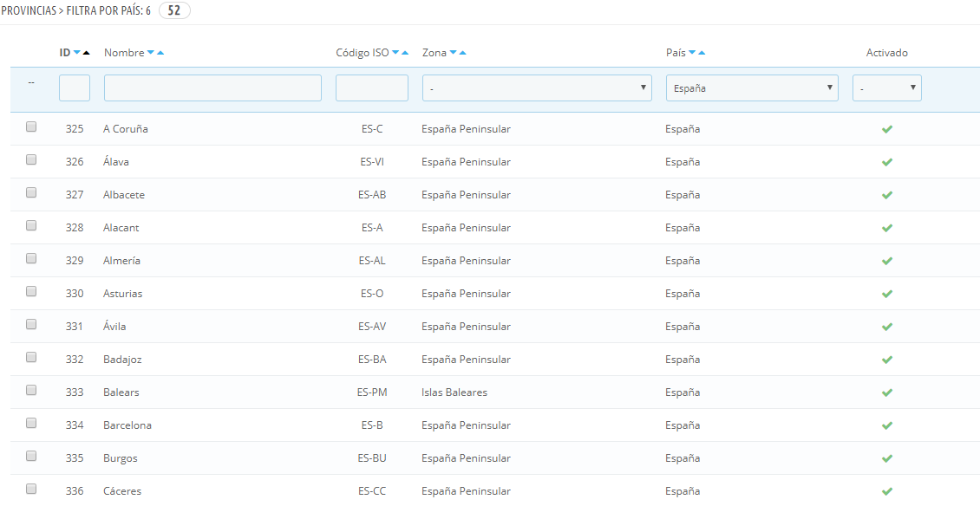Screen dimensions: 980x506
Task: Open the País filter set to España
Action: (x=752, y=88)
